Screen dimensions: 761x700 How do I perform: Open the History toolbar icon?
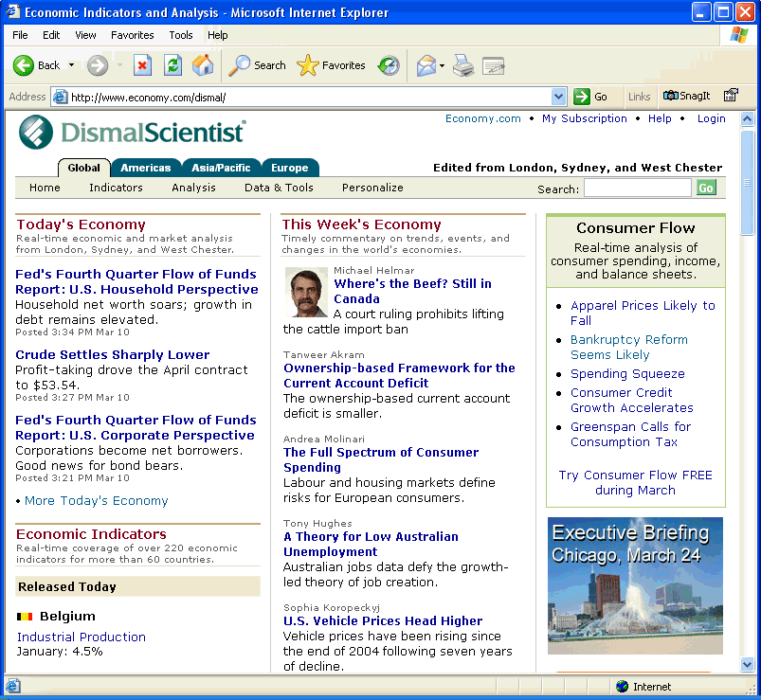click(x=389, y=65)
